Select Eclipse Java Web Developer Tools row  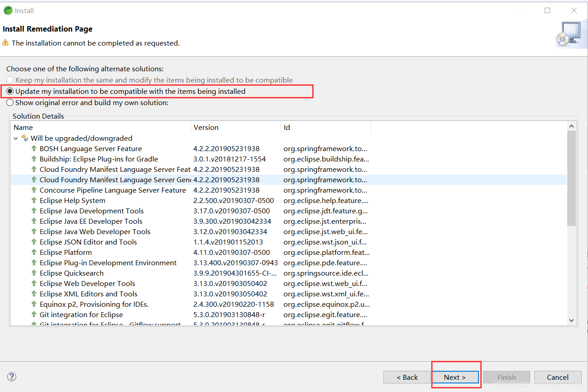(x=288, y=231)
